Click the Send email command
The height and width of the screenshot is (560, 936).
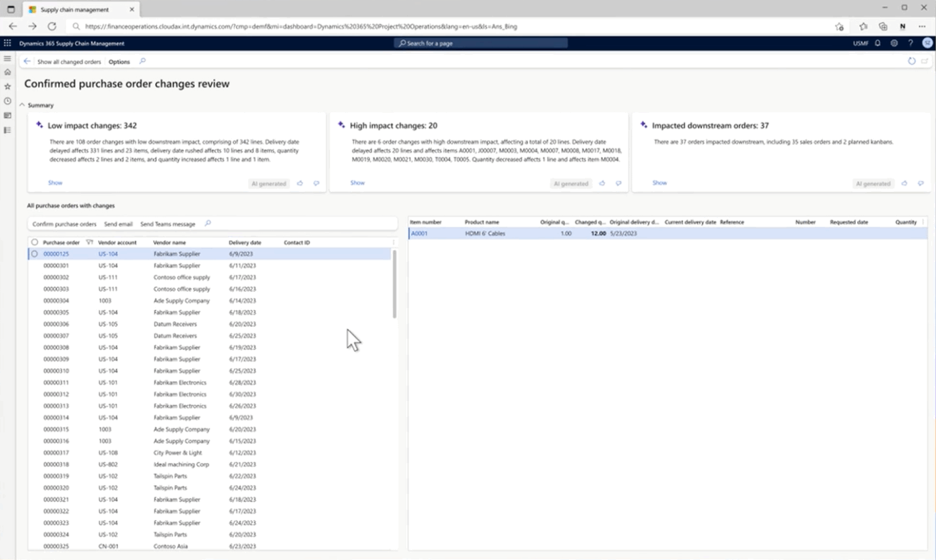point(118,224)
